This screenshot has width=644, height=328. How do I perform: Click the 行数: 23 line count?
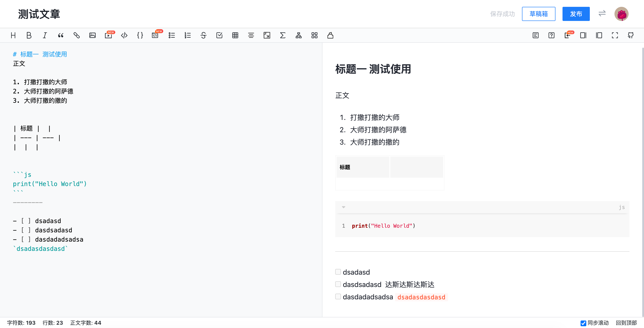click(x=53, y=323)
